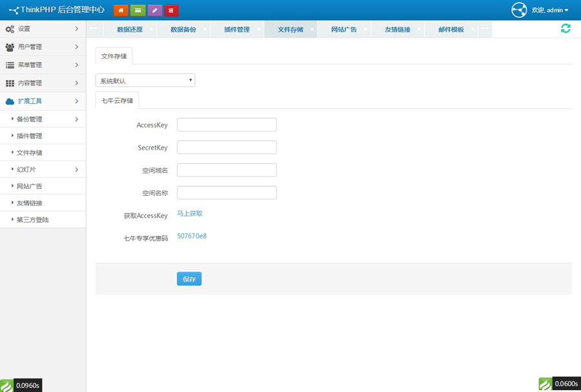Click the green table icon button
This screenshot has width=581, height=392.
tap(138, 10)
